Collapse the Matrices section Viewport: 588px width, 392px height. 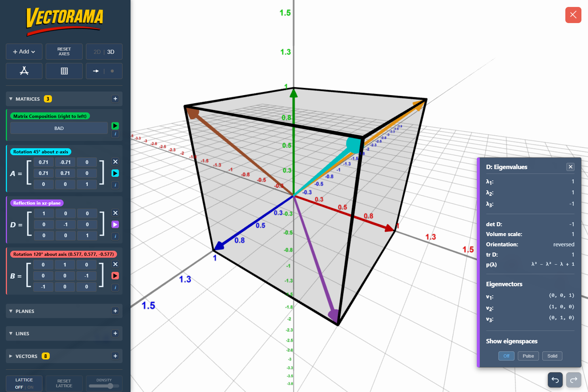(11, 99)
